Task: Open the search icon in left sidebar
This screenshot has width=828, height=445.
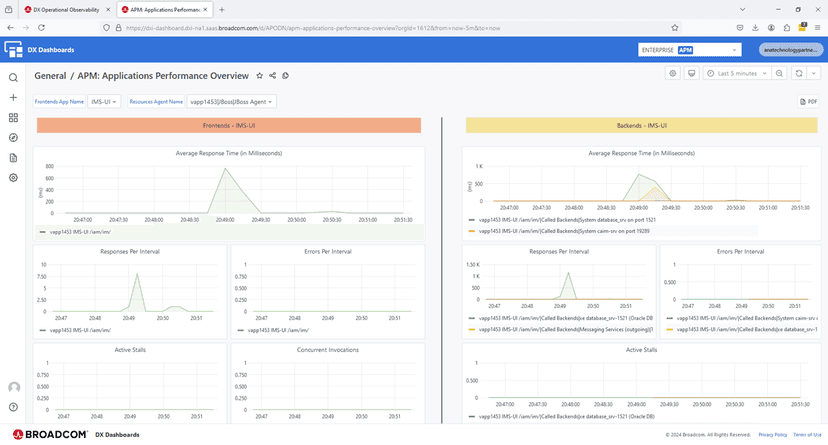Action: 13,78
